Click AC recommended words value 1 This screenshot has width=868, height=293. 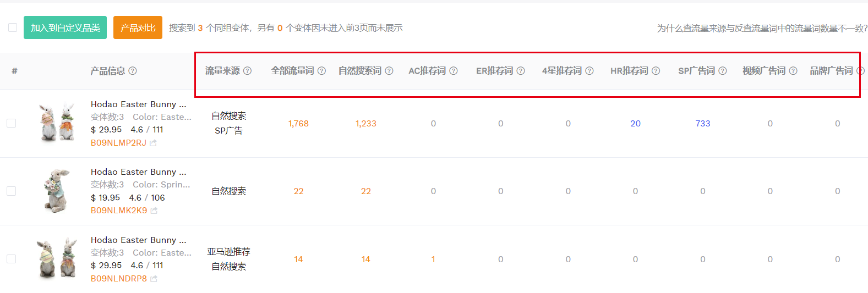click(x=433, y=259)
